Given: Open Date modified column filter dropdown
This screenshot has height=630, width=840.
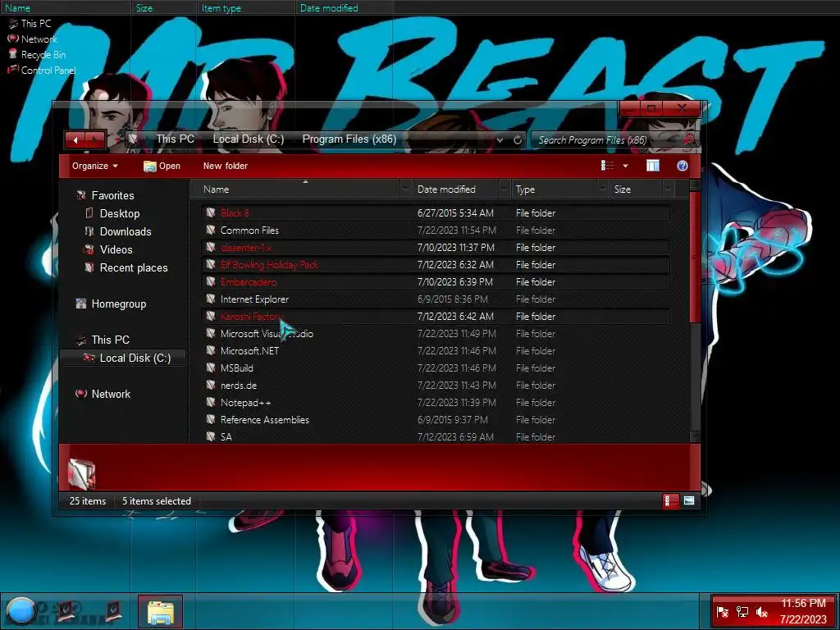Looking at the screenshot, I should click(x=504, y=189).
